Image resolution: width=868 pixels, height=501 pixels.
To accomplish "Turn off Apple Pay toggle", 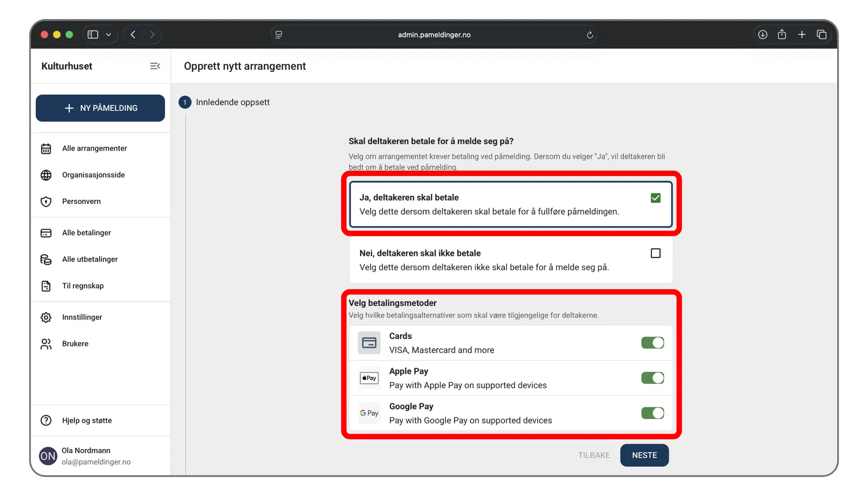I will [x=652, y=378].
